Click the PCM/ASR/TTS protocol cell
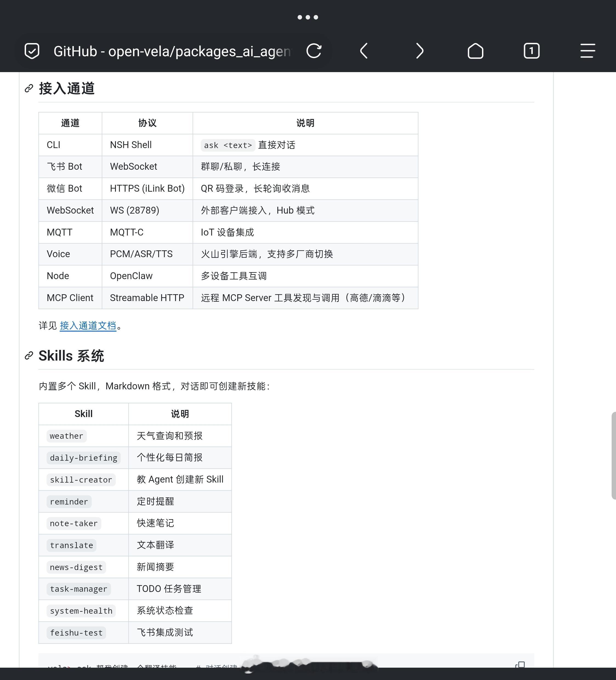The width and height of the screenshot is (616, 680). (x=147, y=254)
